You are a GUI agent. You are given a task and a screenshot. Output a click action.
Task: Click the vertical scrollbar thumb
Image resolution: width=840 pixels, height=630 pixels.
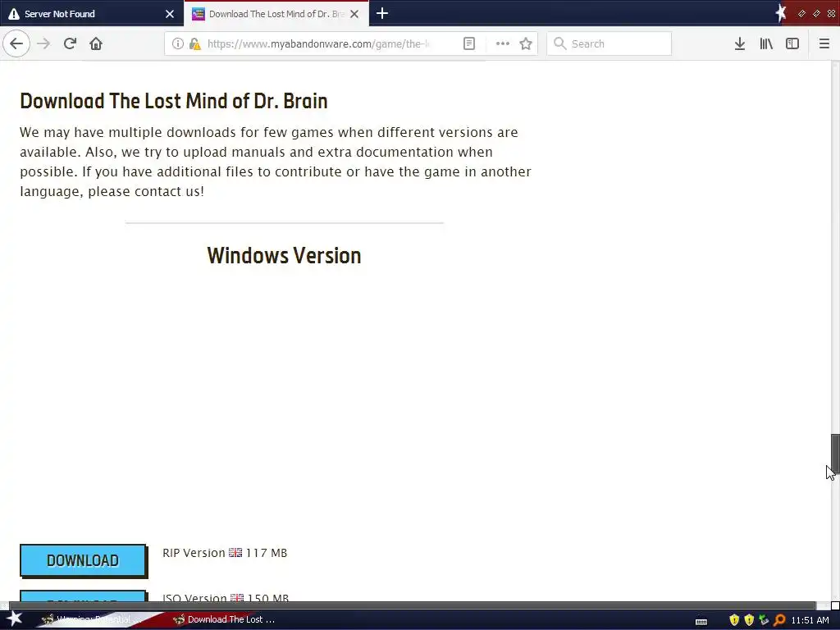[835, 453]
